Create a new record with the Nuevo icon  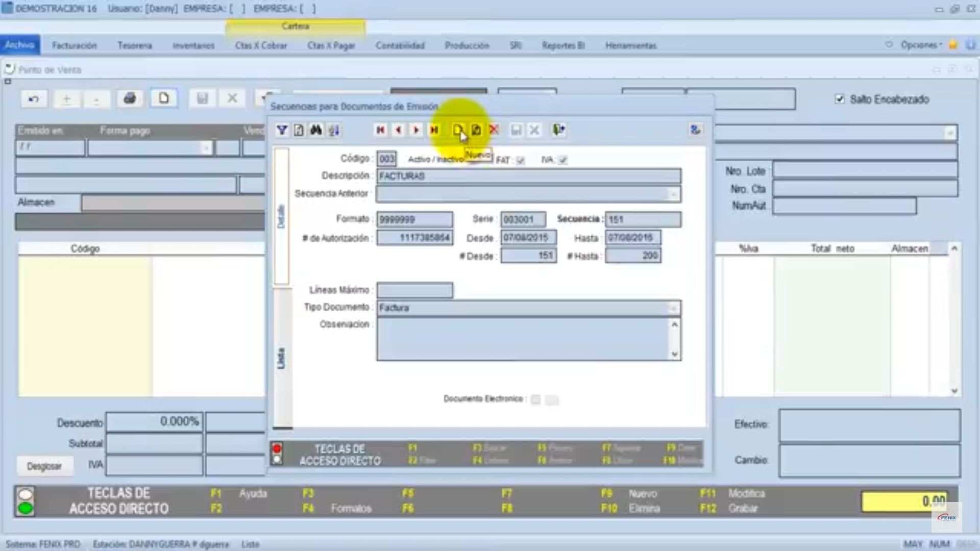click(x=458, y=130)
